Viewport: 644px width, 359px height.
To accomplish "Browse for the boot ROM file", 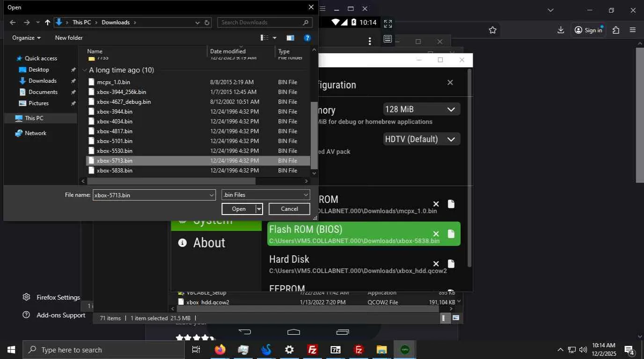I will click(451, 204).
